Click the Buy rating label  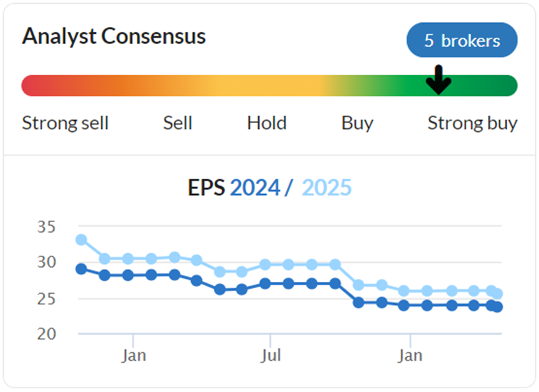pyautogui.click(x=357, y=124)
